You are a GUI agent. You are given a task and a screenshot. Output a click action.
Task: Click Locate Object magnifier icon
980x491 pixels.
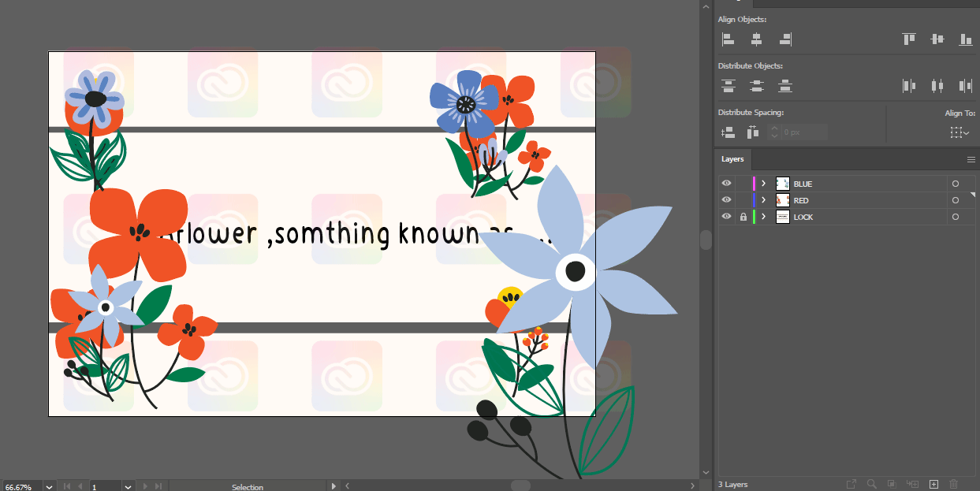[x=872, y=484]
